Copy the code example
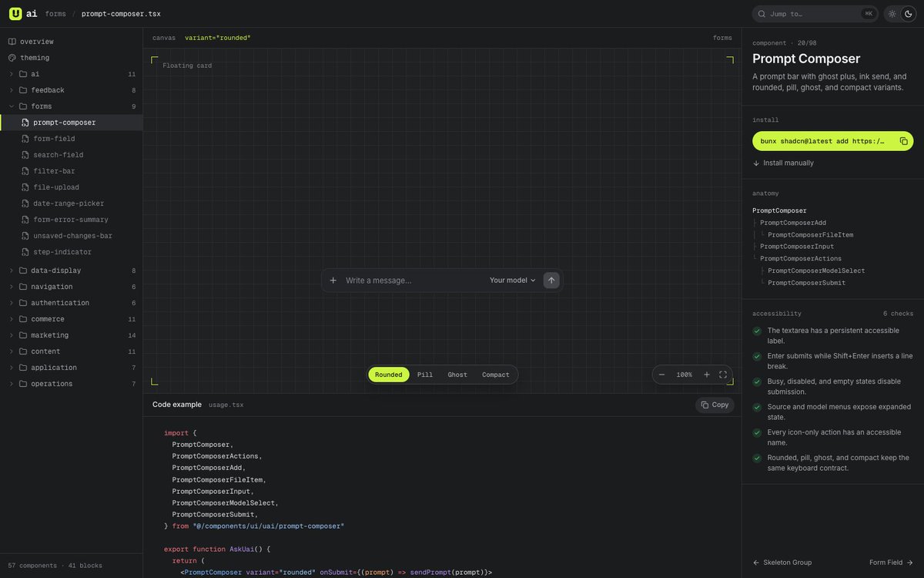 tap(715, 405)
